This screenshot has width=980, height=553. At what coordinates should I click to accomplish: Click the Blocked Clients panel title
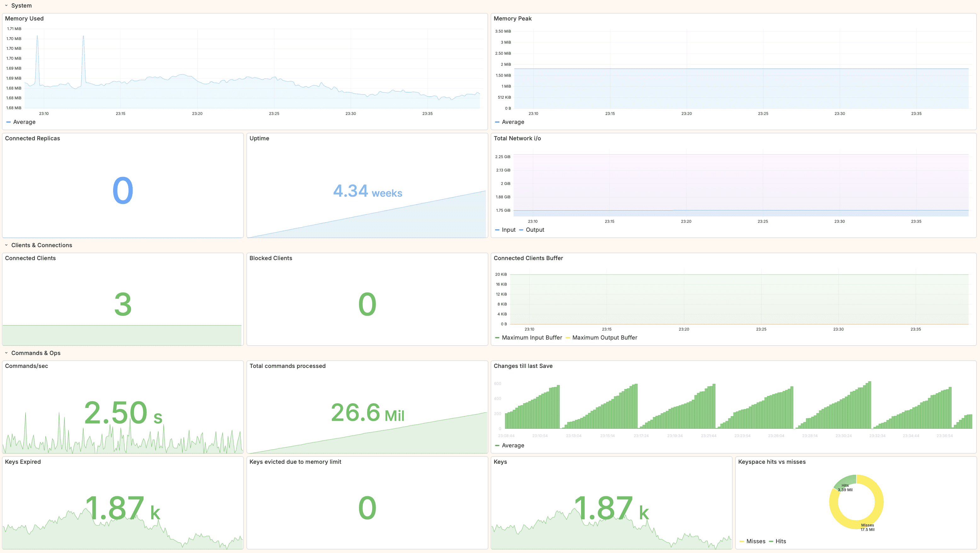click(271, 258)
